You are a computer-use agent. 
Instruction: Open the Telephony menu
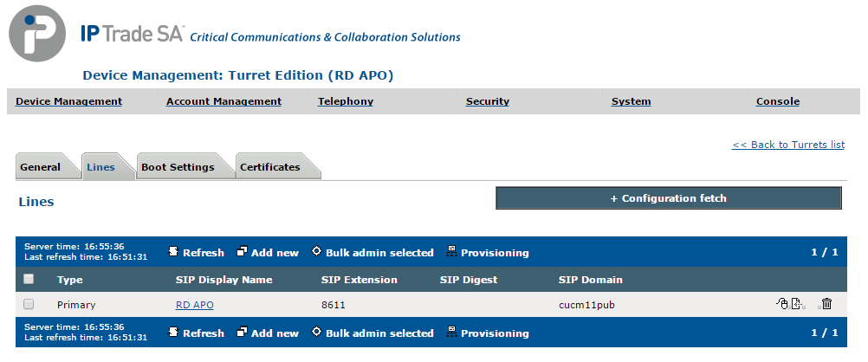click(x=346, y=101)
